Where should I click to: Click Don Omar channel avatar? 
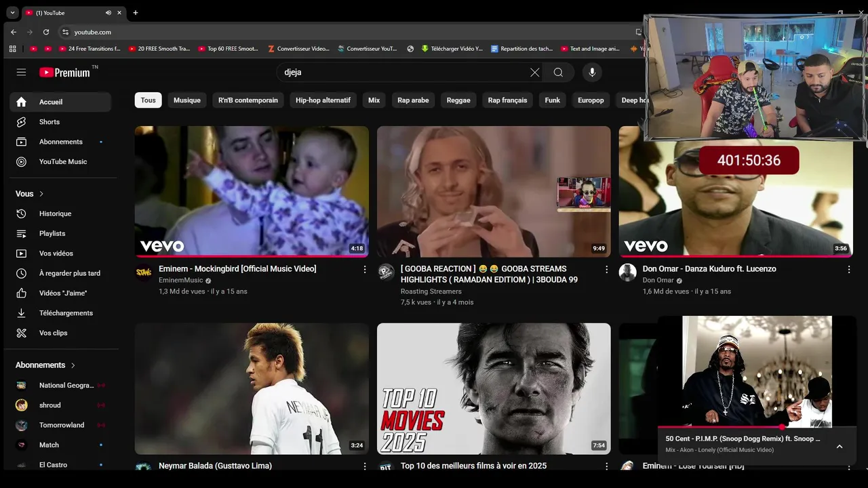tap(628, 272)
